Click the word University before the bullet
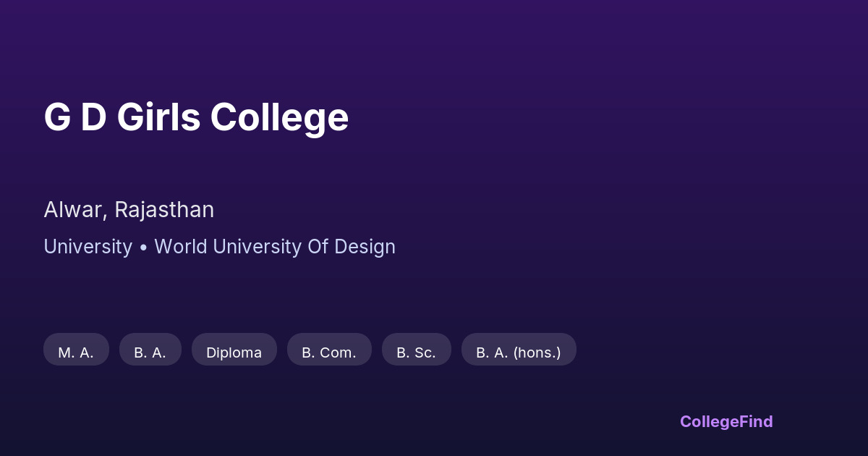This screenshot has height=456, width=868. (88, 247)
